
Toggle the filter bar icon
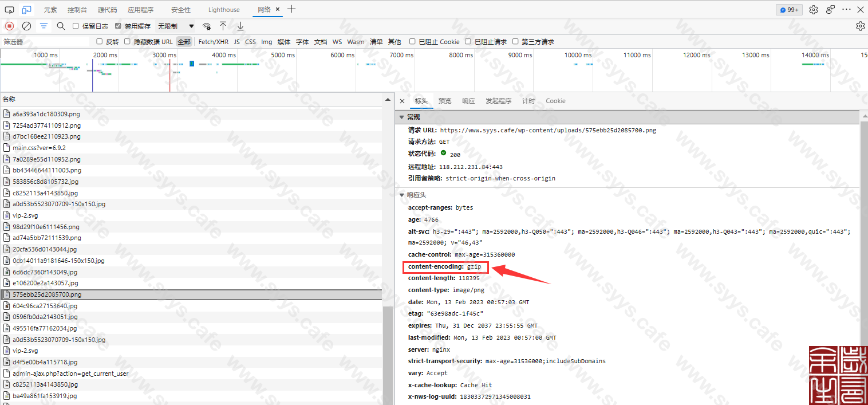coord(44,26)
